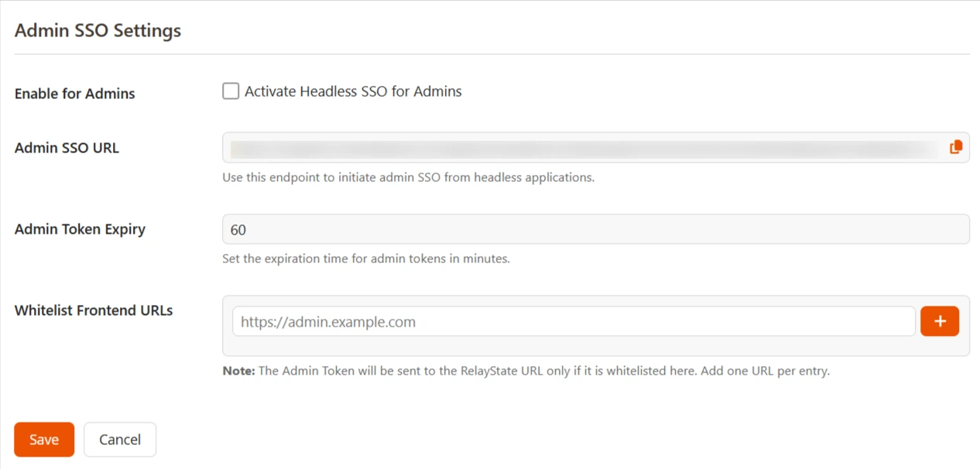Viewport: 980px width, 469px height.
Task: Click the orange plus to add whitelist URL
Action: point(939,320)
